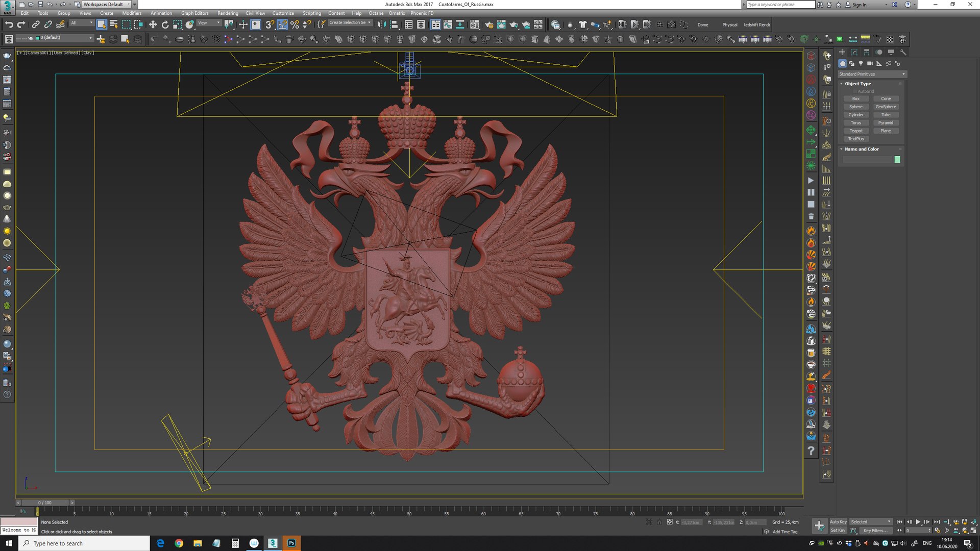The image size is (980, 551).
Task: Click the time slider 0 / 100 handle
Action: pos(45,503)
